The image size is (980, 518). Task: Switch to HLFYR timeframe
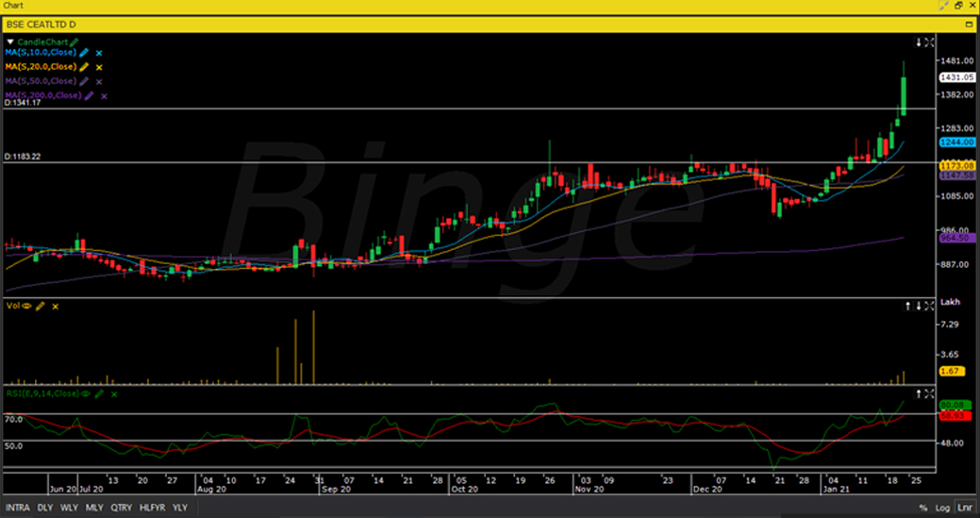pyautogui.click(x=153, y=508)
